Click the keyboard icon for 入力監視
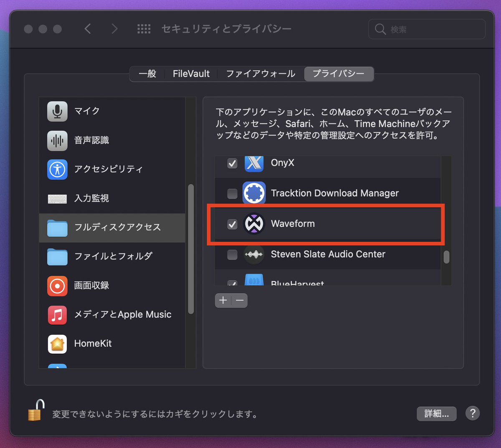Viewport: 501px width, 448px height. [x=57, y=199]
